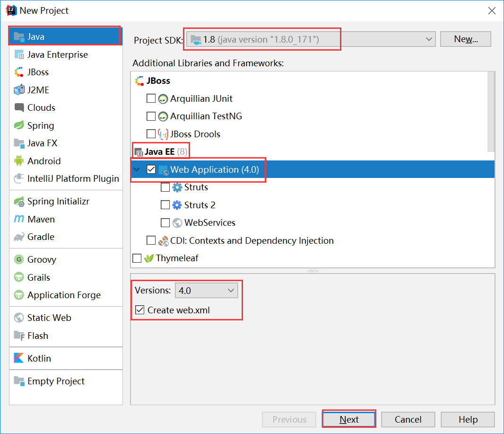Enable the Arquillian JUnit checkbox
This screenshot has height=434, width=504.
coord(151,98)
